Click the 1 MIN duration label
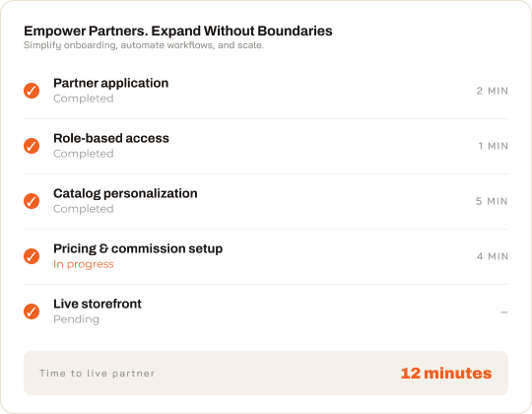This screenshot has height=414, width=532. (494, 146)
